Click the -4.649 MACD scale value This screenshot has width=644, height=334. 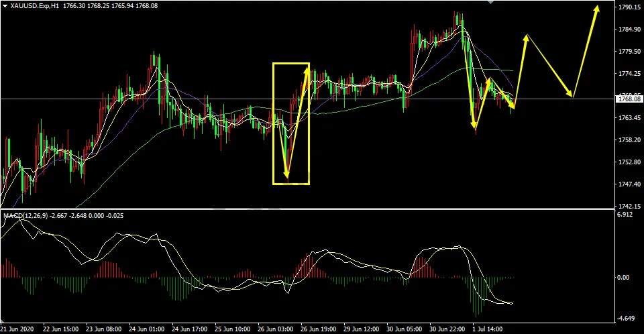[x=625, y=319]
